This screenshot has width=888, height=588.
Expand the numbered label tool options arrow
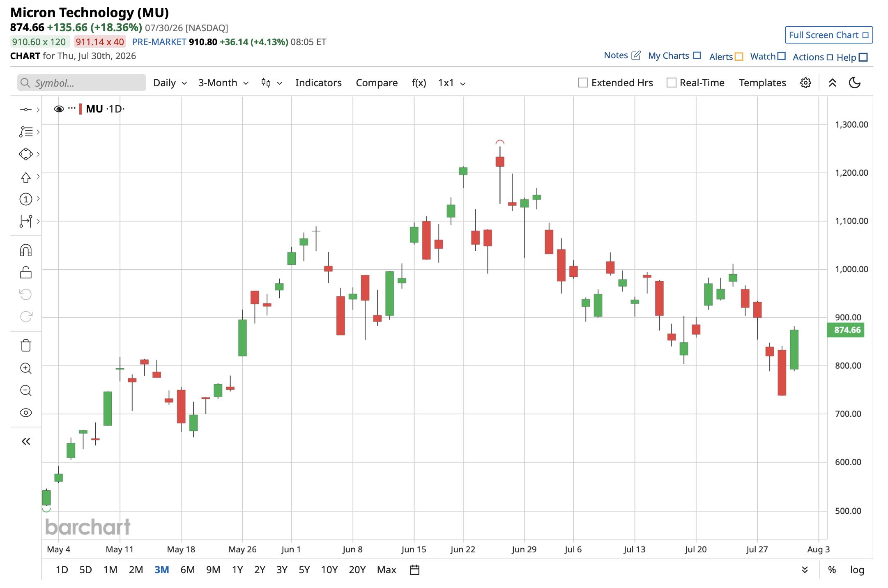(x=38, y=198)
